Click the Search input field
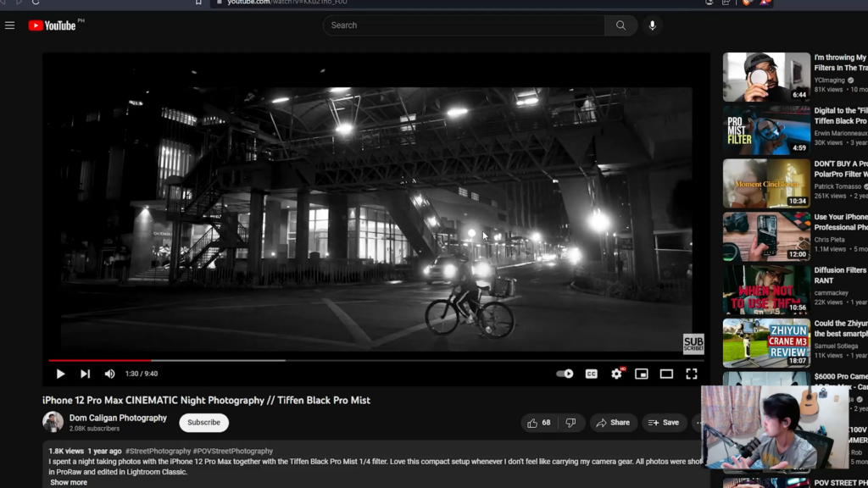This screenshot has width=868, height=488. click(x=464, y=25)
